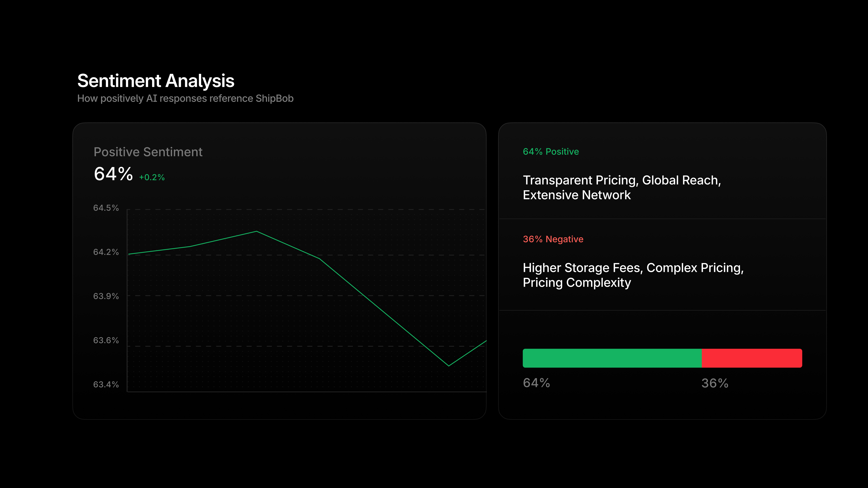Click the 63.6% y-axis label
This screenshot has width=868, height=488.
coord(106,340)
